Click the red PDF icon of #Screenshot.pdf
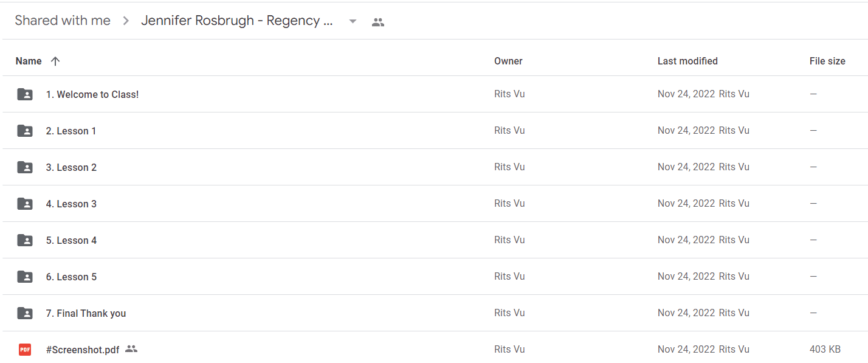868x363 pixels. point(25,350)
